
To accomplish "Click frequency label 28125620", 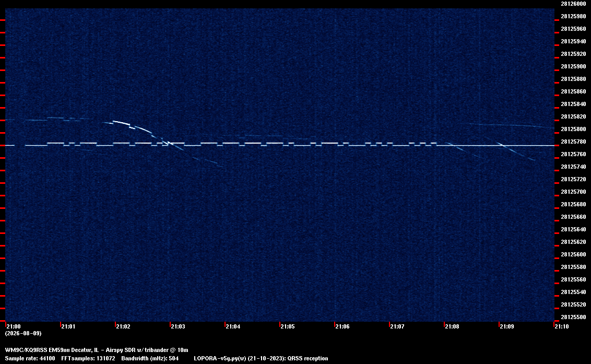I will (573, 242).
